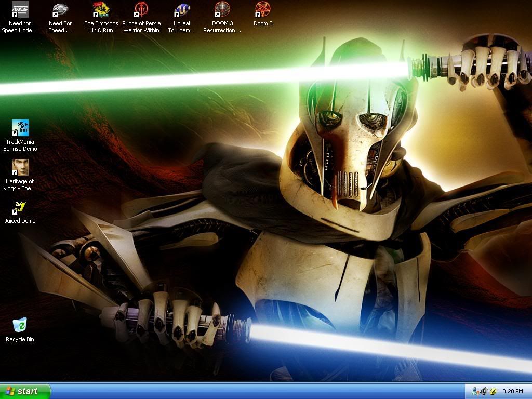The height and width of the screenshot is (399, 532).
Task: Open the Windows Start menu
Action: pyautogui.click(x=25, y=391)
